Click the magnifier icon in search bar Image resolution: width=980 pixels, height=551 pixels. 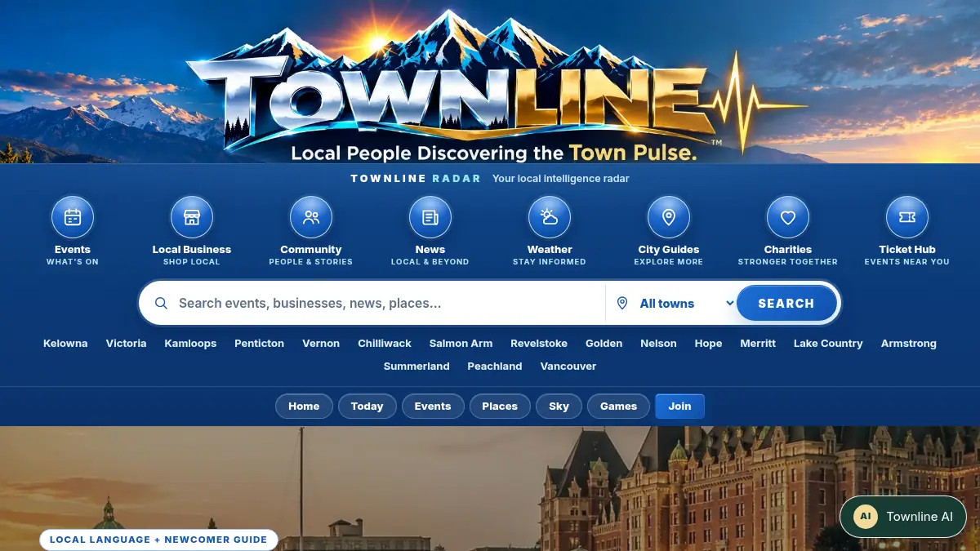(162, 303)
